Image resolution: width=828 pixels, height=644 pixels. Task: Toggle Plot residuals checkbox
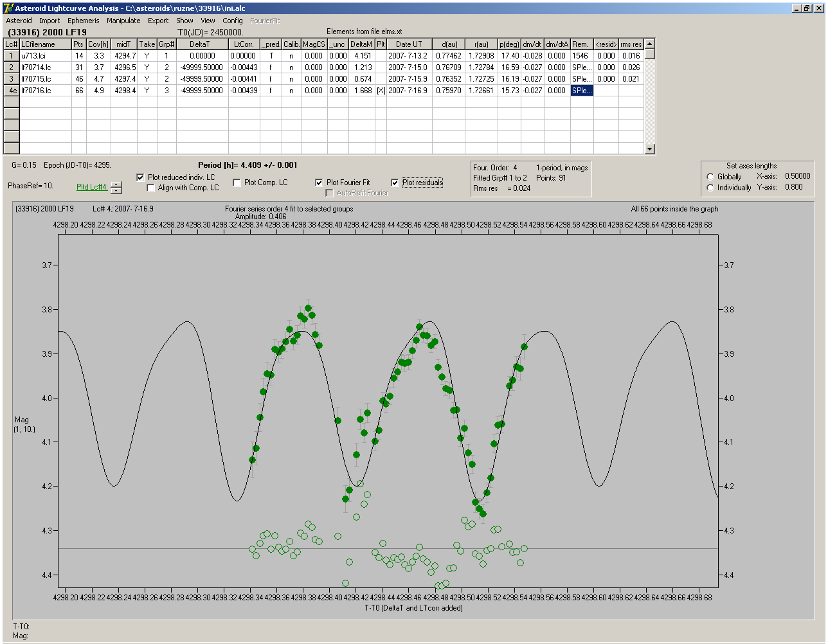tap(395, 183)
